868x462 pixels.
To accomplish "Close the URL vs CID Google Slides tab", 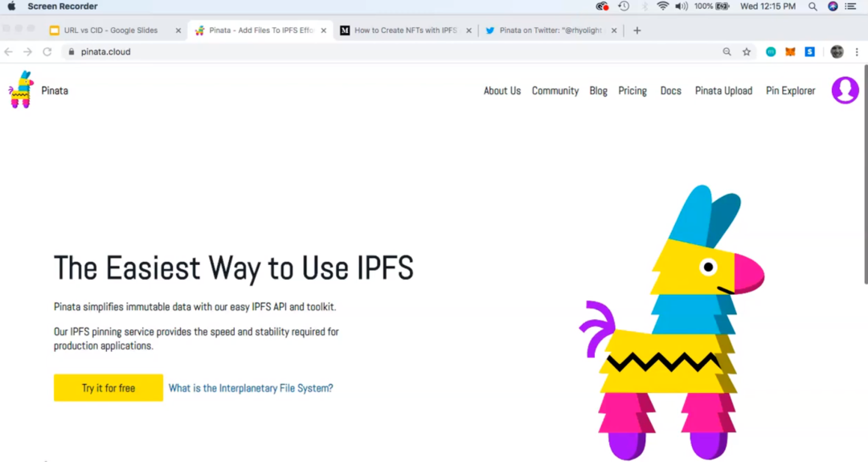I will point(178,31).
